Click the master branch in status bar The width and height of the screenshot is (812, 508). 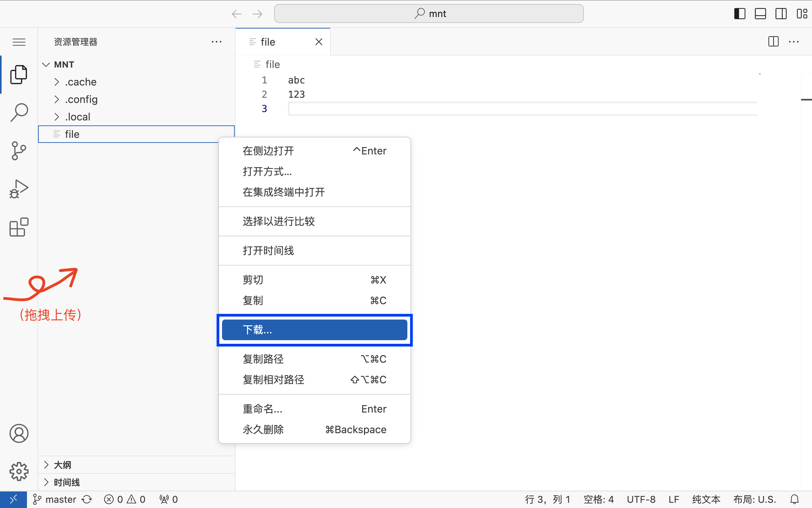[x=55, y=500]
